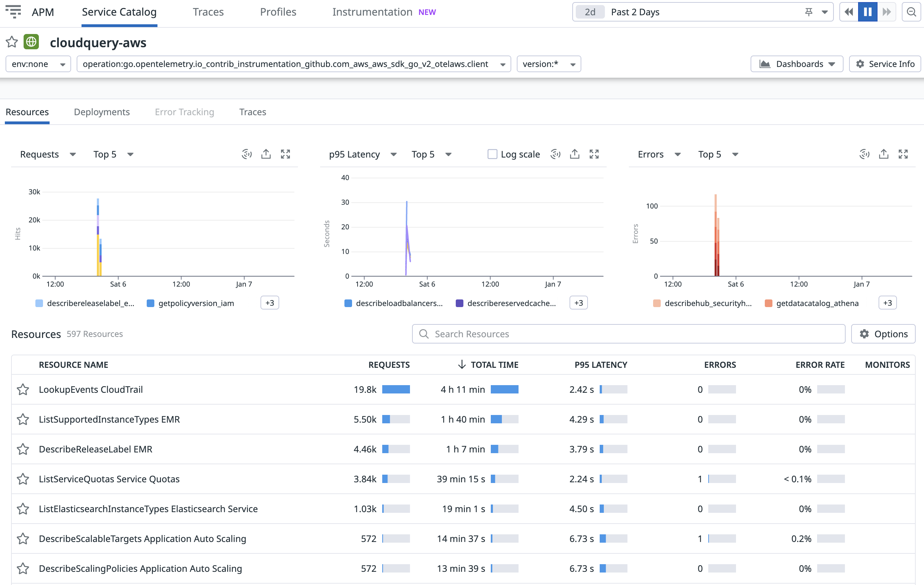This screenshot has height=585, width=924.
Task: Sort by ERROR RATE column header
Action: point(820,365)
